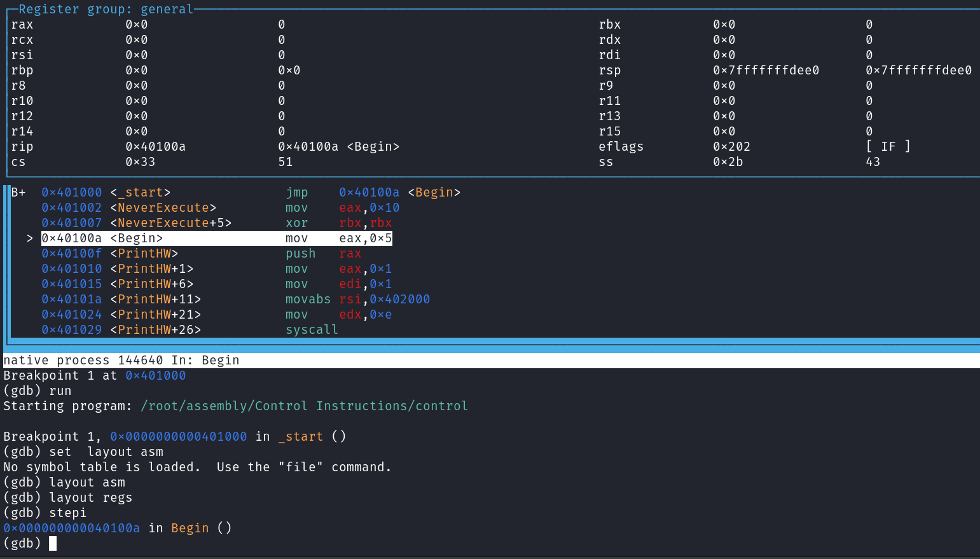Click the gdb prompt cursor on the last line
This screenshot has width=980, height=559.
click(53, 544)
